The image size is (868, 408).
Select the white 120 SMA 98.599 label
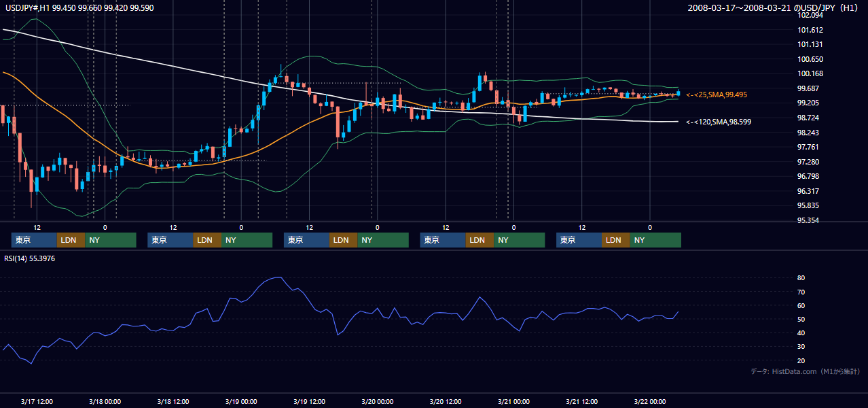719,122
